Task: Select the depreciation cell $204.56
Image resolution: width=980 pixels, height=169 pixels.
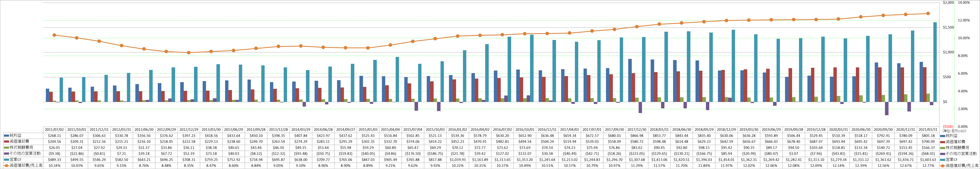Action: pos(54,141)
